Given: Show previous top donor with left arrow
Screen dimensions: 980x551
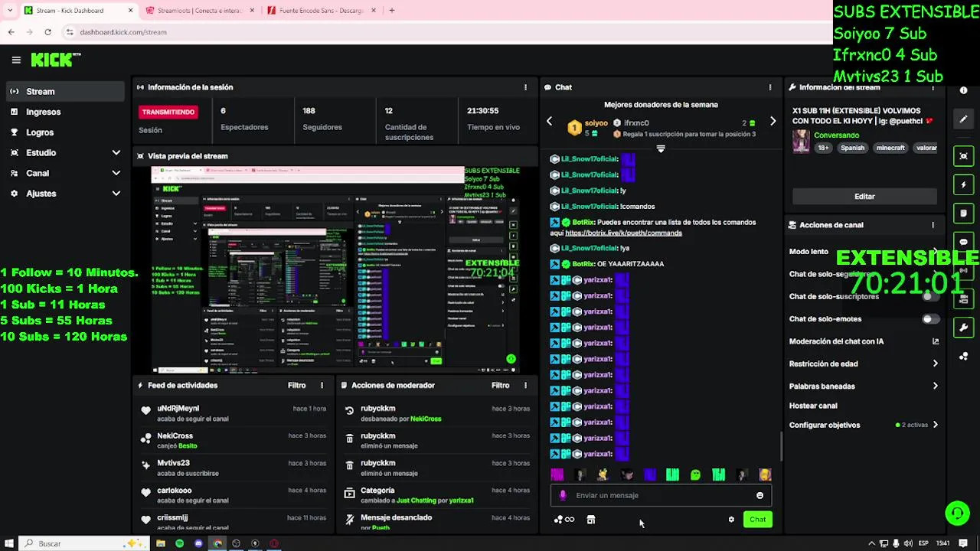Looking at the screenshot, I should 549,122.
